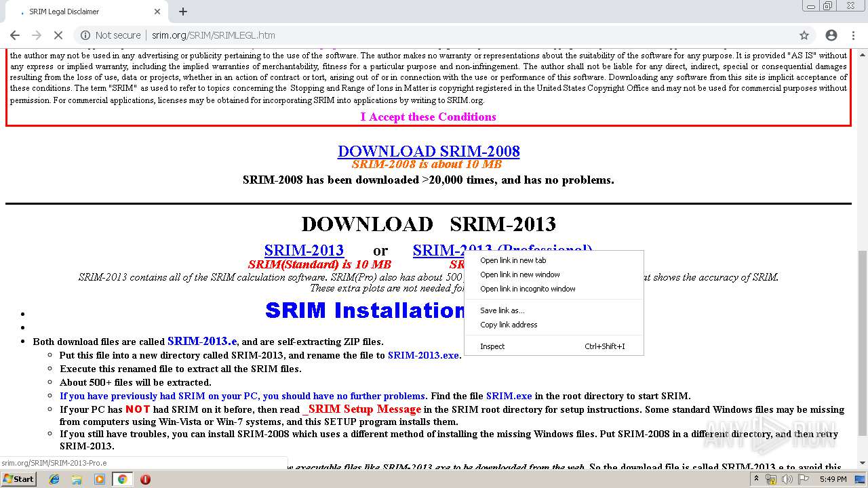Launch Internet Explorer from taskbar

(54, 479)
